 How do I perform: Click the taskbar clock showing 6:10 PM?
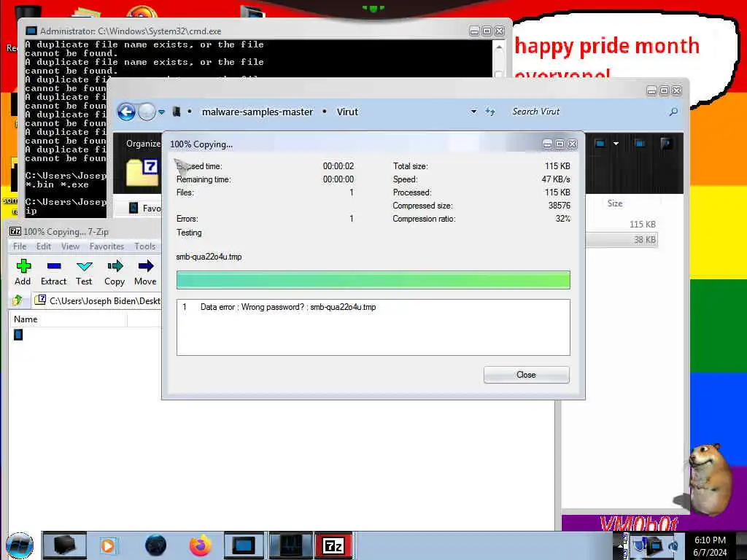[x=710, y=545]
